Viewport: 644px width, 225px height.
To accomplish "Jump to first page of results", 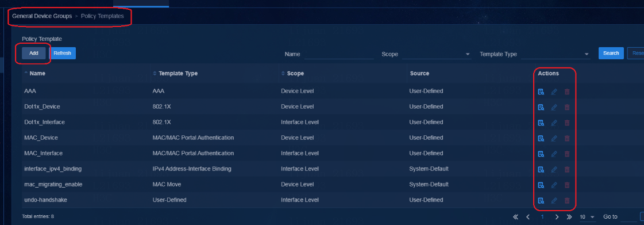I will coord(515,217).
